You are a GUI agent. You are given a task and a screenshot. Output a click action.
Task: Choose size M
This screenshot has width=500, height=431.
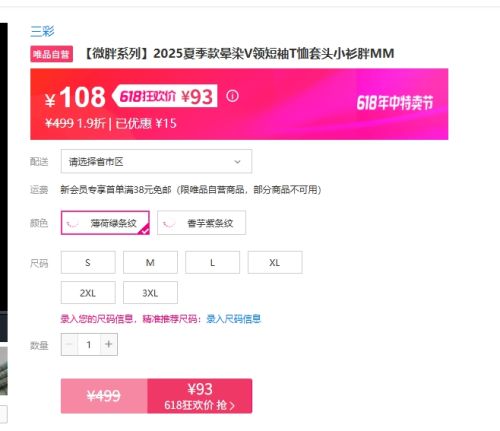[150, 263]
